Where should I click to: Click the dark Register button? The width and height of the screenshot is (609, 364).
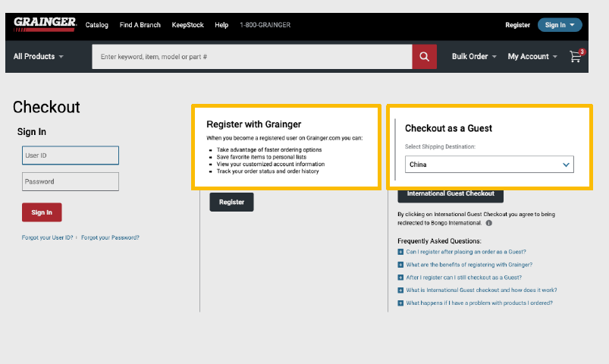(x=231, y=202)
